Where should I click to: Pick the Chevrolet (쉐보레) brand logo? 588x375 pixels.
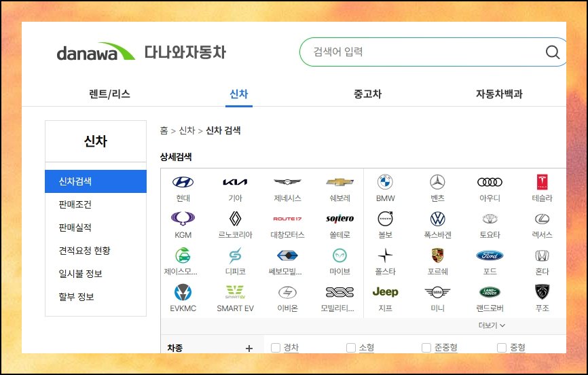[x=339, y=182]
